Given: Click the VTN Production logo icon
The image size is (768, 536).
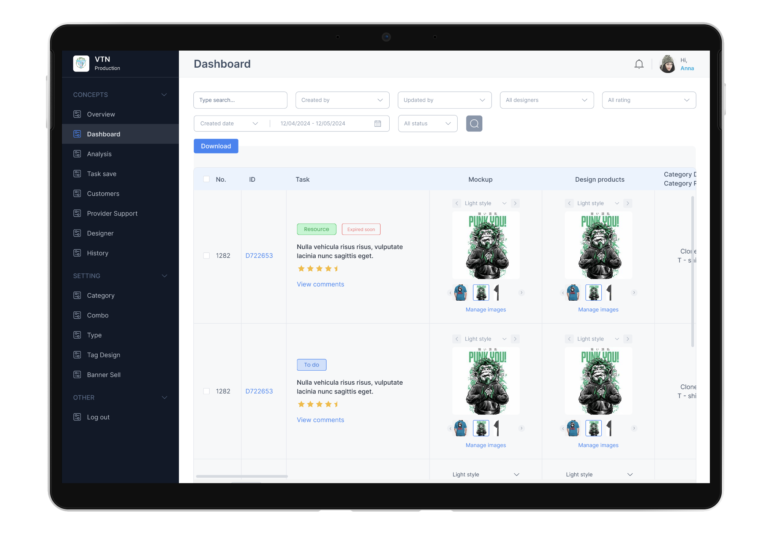Looking at the screenshot, I should 81,63.
